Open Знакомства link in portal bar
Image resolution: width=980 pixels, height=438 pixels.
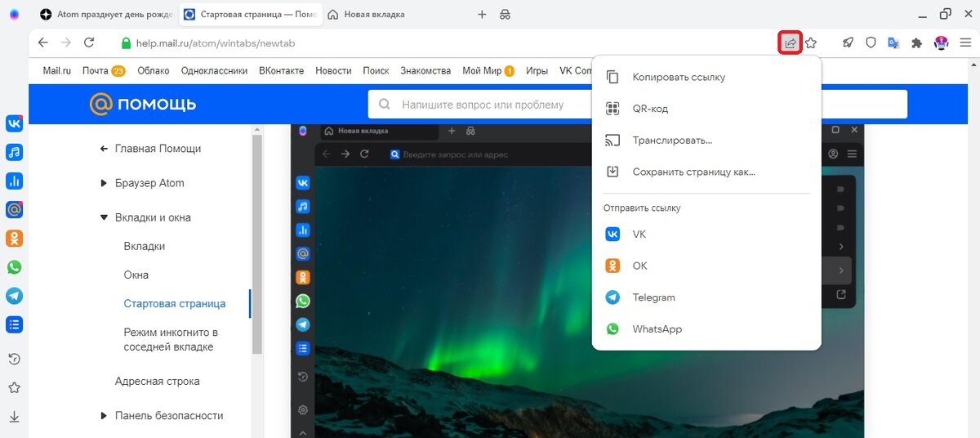tap(425, 71)
